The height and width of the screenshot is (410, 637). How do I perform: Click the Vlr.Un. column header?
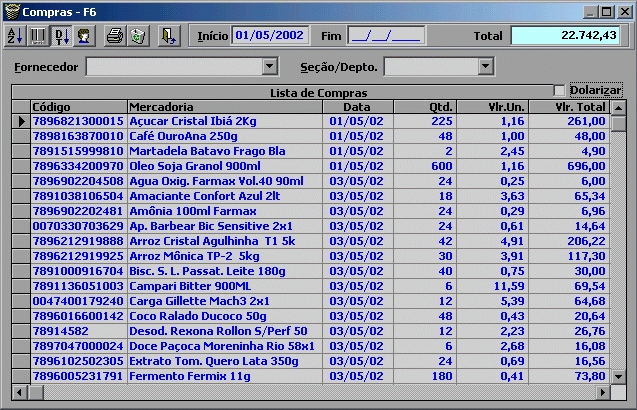(x=492, y=107)
